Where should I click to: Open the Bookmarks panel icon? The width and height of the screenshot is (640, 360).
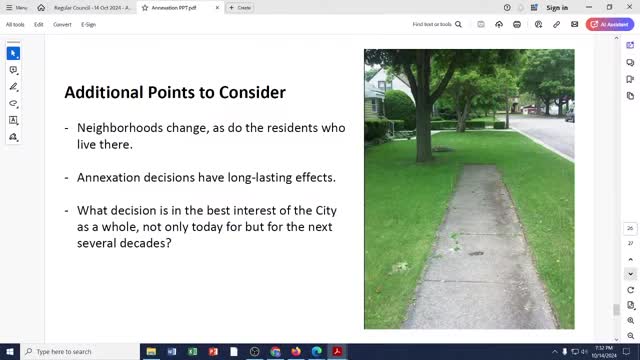(630, 79)
